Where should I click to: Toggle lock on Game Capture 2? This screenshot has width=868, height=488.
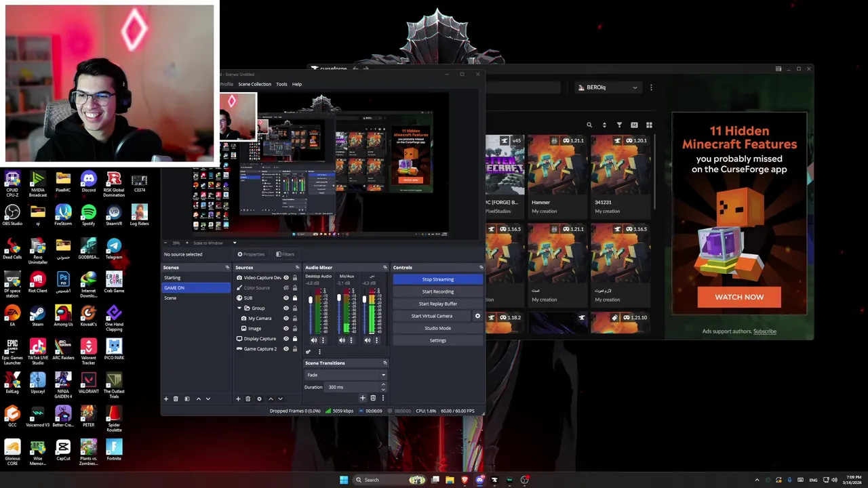click(x=295, y=349)
